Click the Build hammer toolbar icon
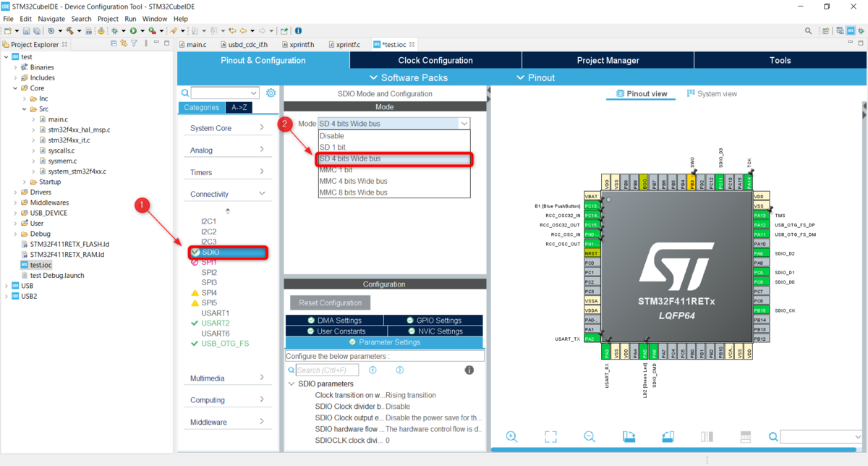 (x=70, y=30)
